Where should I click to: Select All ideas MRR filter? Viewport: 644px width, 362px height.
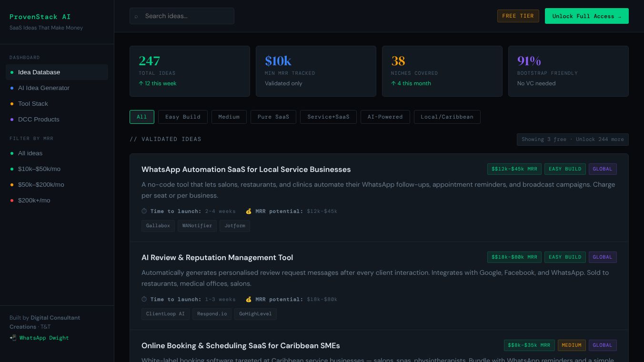click(x=57, y=153)
